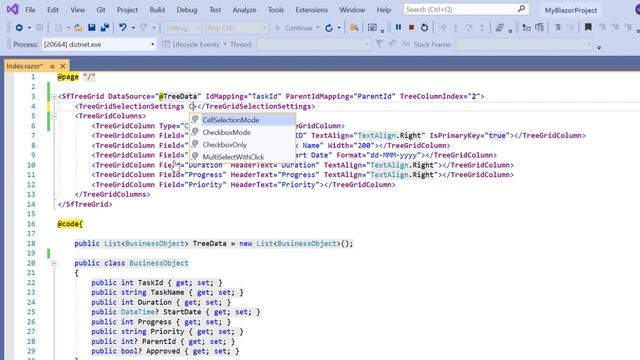The image size is (640, 360).
Task: Stop debugging with the red square
Action: point(411,27)
